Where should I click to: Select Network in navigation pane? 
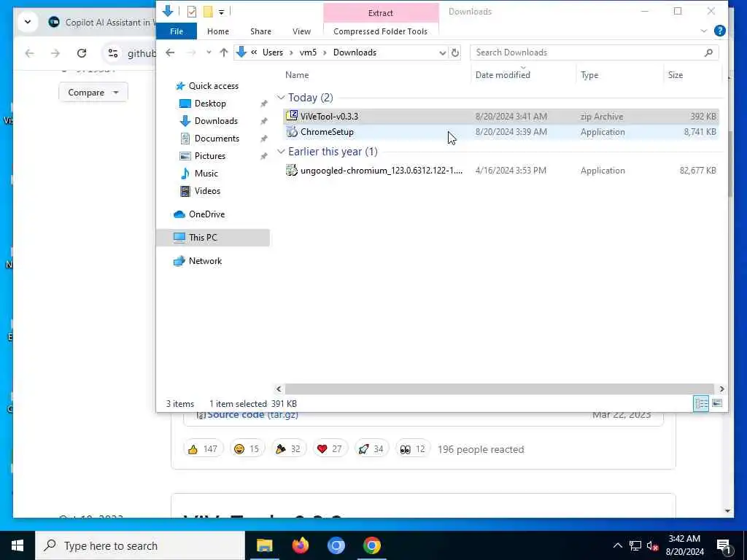pyautogui.click(x=205, y=261)
